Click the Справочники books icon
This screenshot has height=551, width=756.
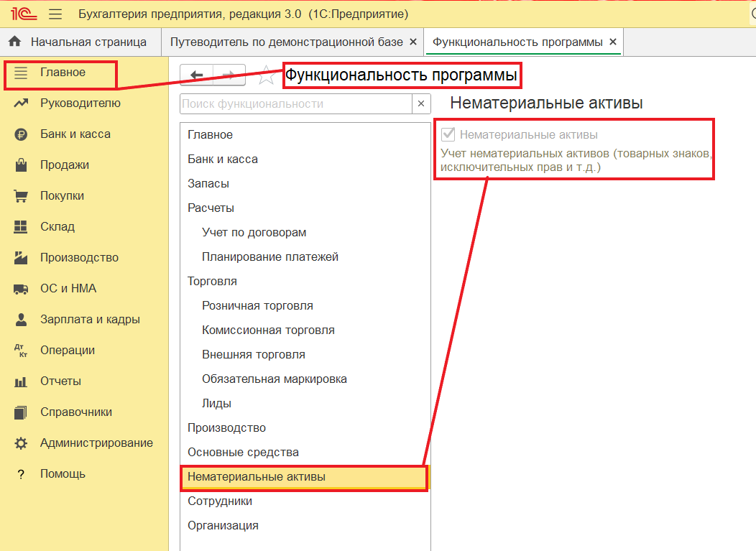21,412
